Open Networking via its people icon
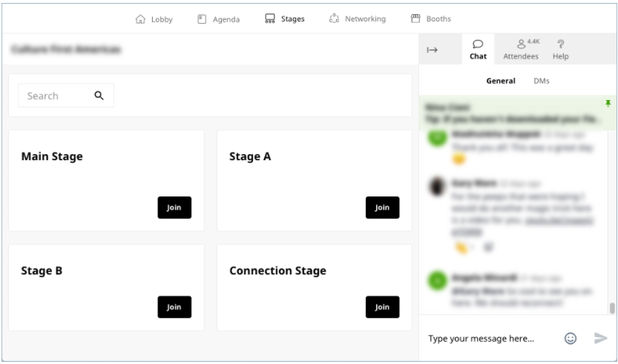Screen dimensions: 618x364 [x=334, y=19]
